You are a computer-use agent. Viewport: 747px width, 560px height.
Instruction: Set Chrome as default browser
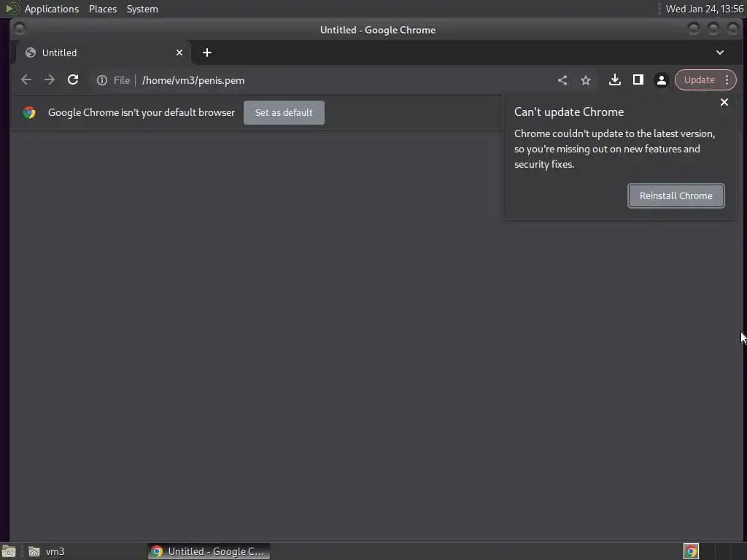pyautogui.click(x=284, y=112)
